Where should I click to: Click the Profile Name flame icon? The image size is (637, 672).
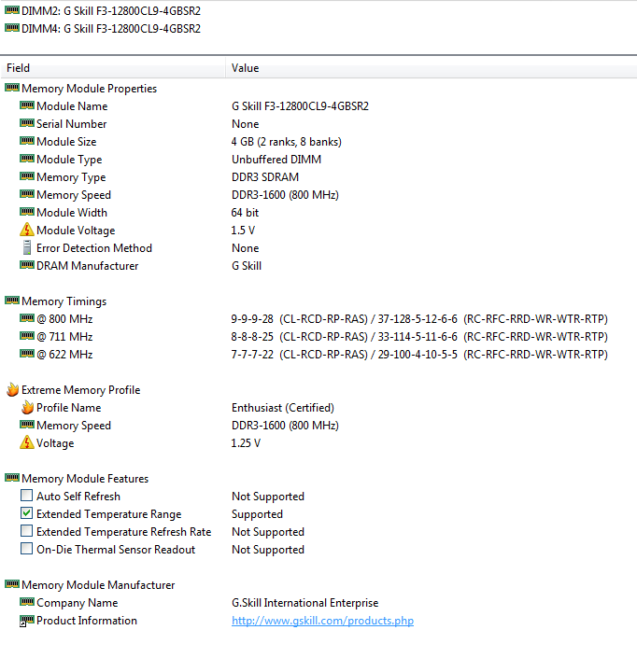[27, 407]
